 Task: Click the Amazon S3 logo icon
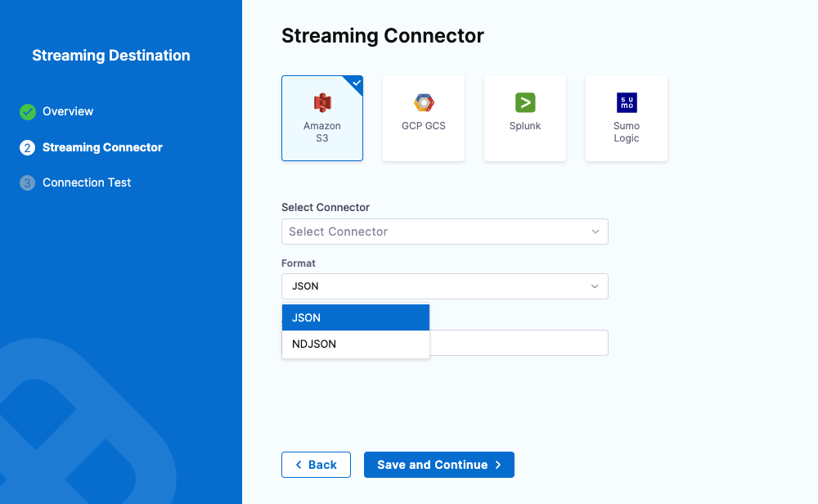pos(322,102)
